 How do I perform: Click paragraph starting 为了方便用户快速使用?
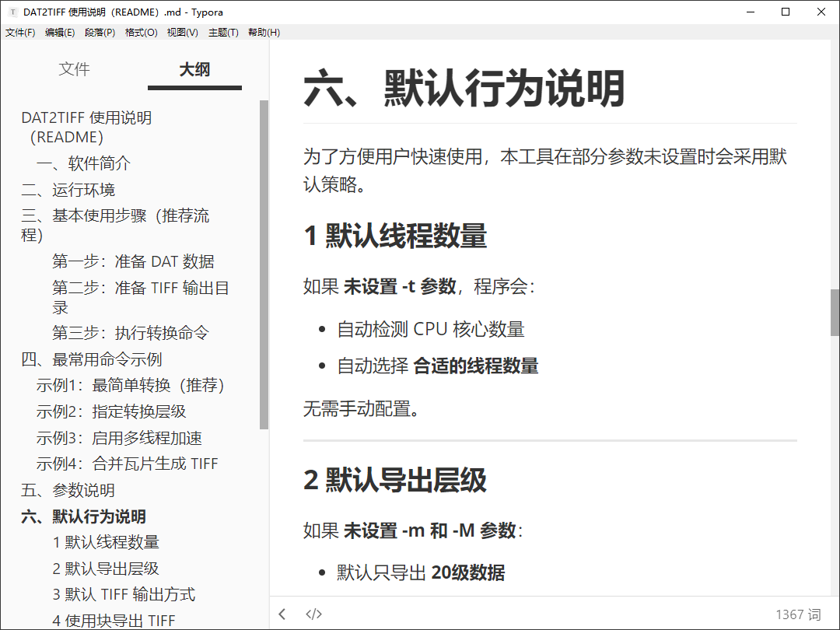pyautogui.click(x=544, y=170)
